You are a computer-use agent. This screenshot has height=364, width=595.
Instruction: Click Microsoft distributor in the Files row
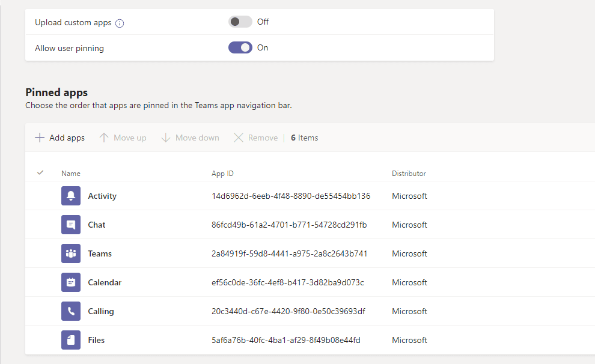pyautogui.click(x=409, y=340)
